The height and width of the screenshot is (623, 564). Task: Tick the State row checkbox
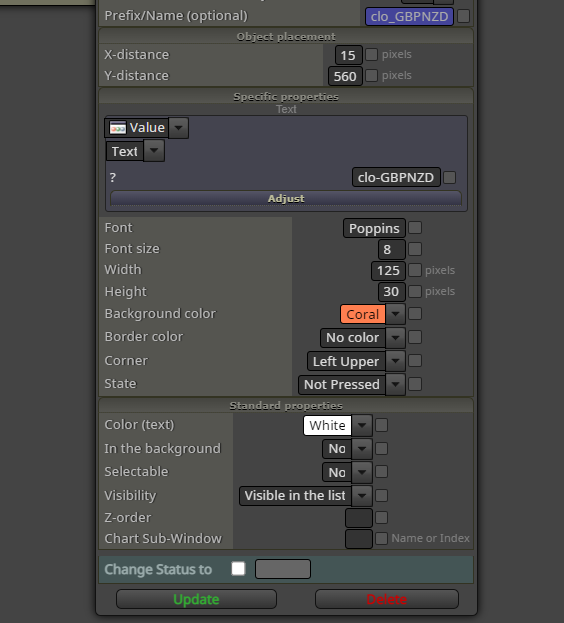tap(415, 384)
